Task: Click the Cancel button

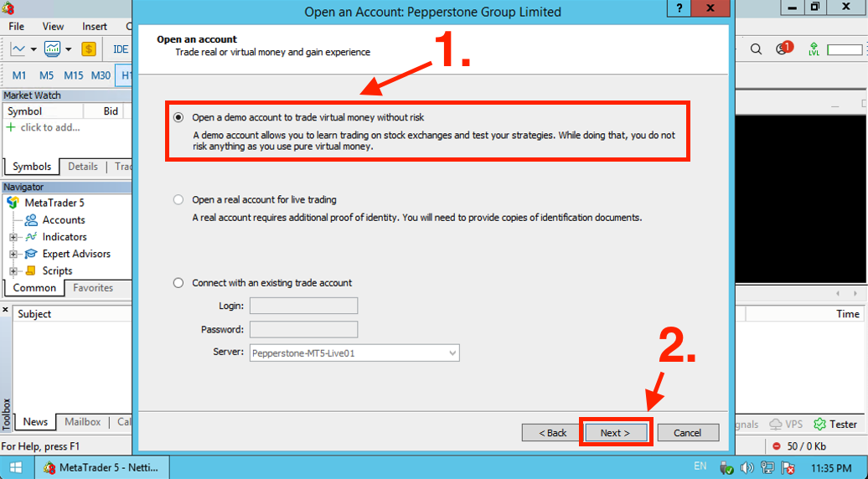Action: click(x=688, y=433)
